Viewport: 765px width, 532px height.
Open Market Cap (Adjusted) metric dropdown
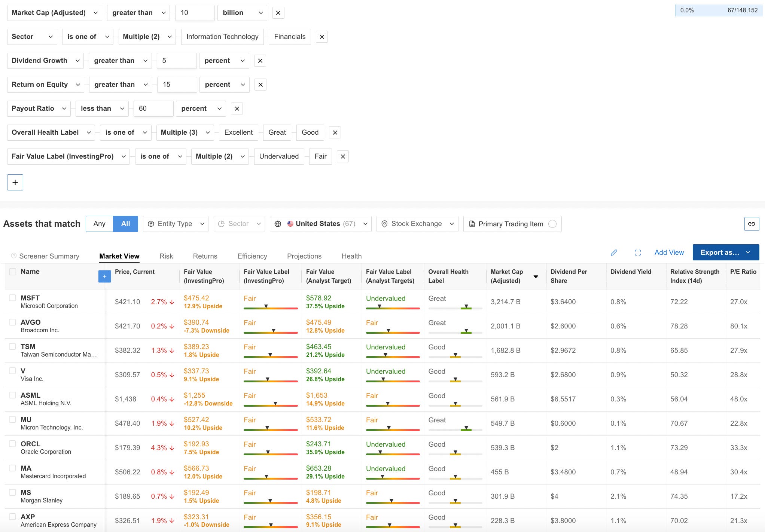click(54, 13)
